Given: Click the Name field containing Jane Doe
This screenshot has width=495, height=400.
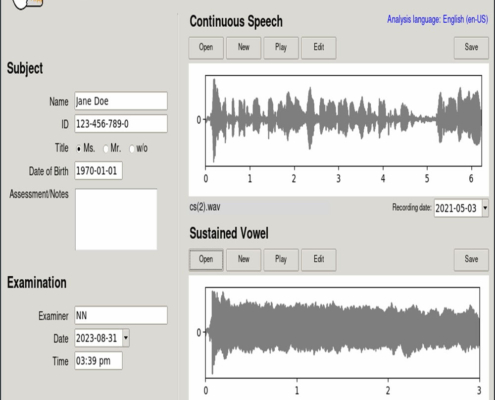Looking at the screenshot, I should [x=121, y=101].
